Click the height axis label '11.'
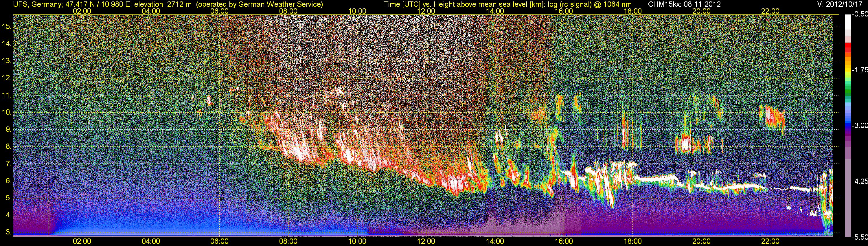The image size is (868, 246). pos(7,95)
